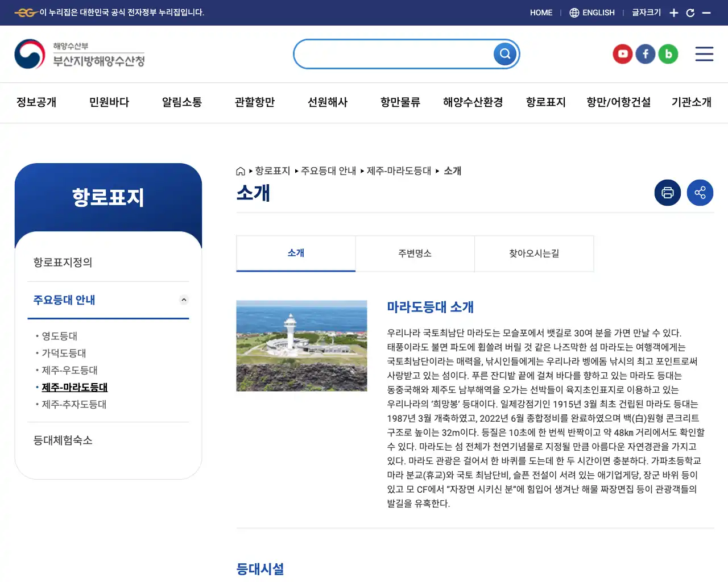728x582 pixels.
Task: Click the 등대시설 section heading
Action: 260,569
